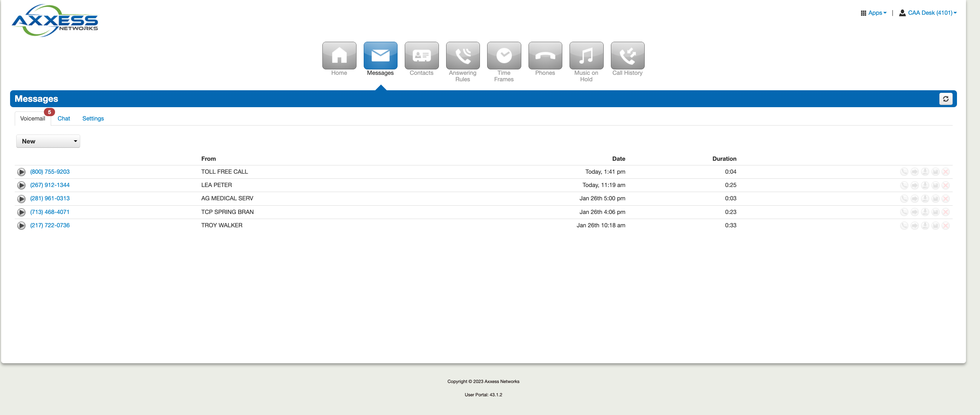
Task: Open the Music on Hold section
Action: point(586,56)
